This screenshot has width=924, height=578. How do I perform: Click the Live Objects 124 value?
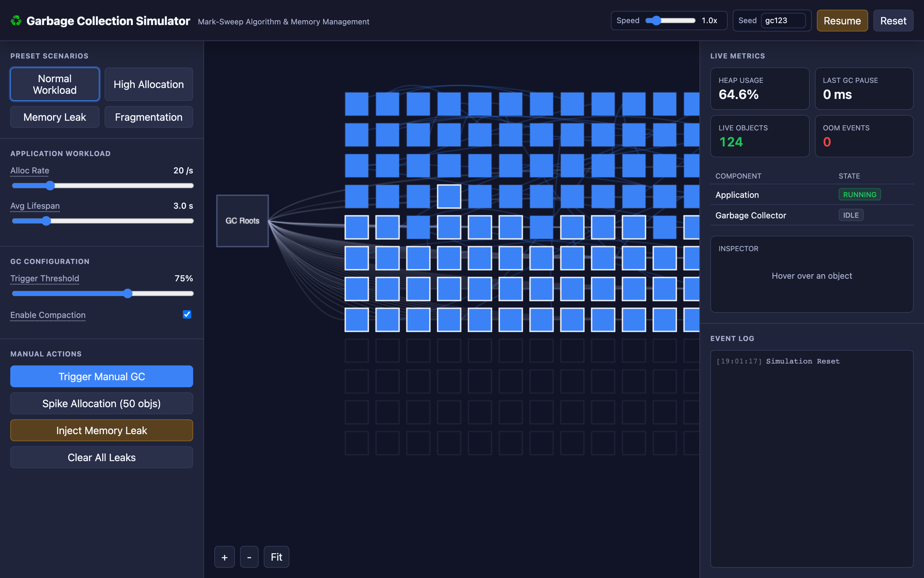tap(731, 142)
